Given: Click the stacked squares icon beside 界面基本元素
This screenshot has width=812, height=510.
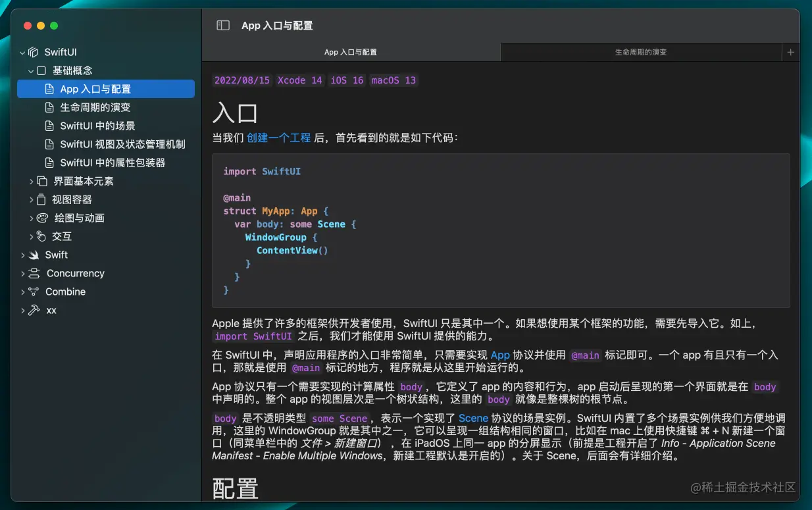Looking at the screenshot, I should click(42, 181).
